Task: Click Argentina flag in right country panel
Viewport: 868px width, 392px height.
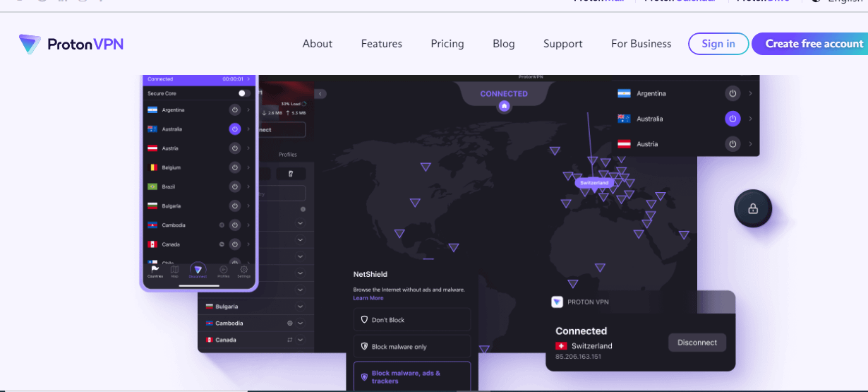Action: [x=624, y=93]
